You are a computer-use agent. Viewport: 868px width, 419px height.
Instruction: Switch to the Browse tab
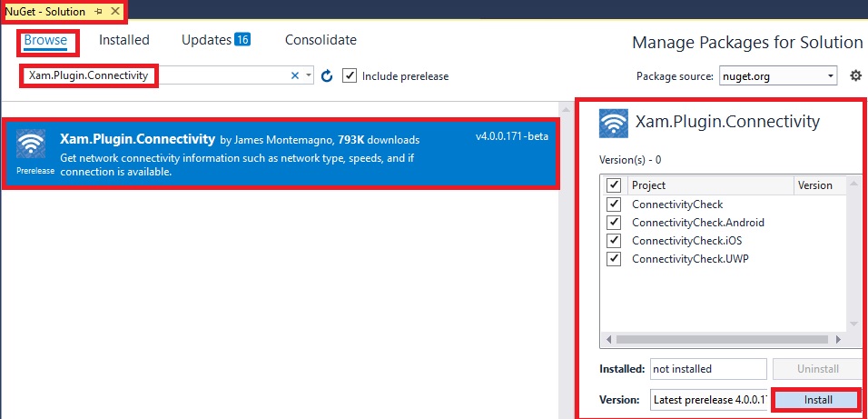45,41
